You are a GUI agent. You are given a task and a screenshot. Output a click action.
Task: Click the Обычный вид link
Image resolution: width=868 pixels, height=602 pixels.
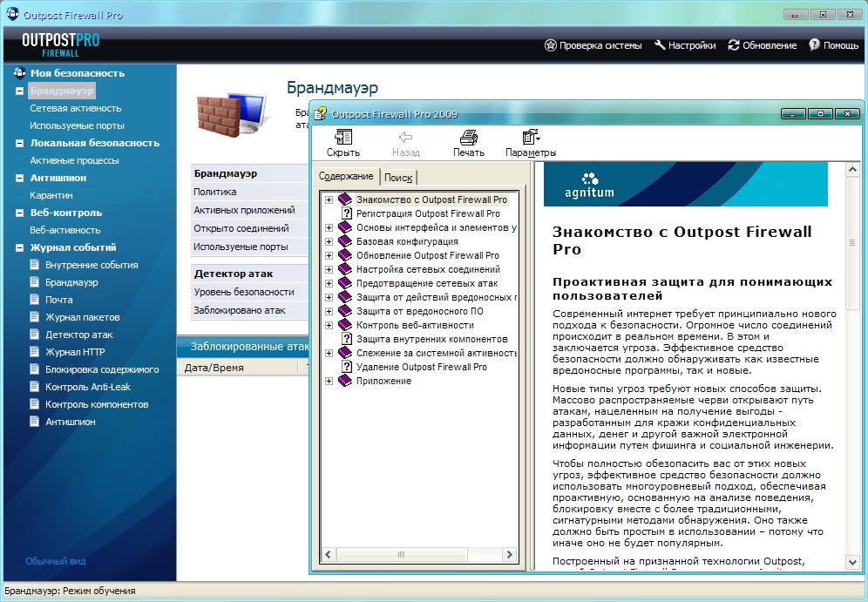point(56,561)
